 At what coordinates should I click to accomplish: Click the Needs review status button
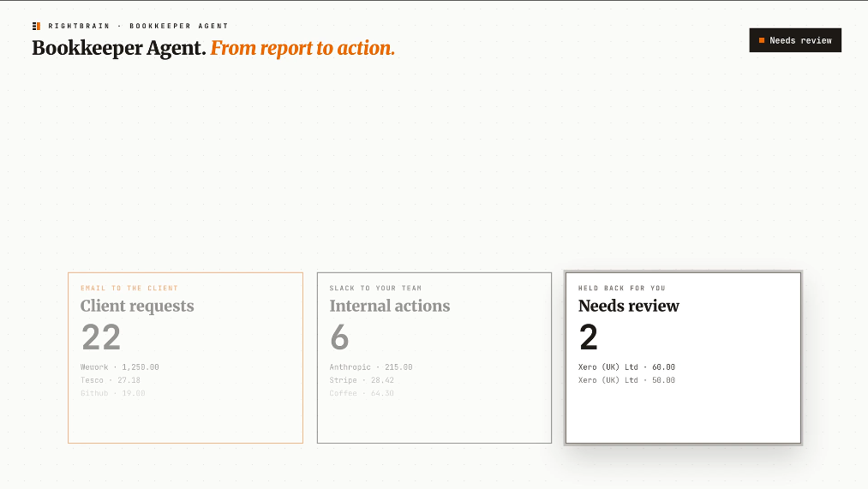pyautogui.click(x=795, y=40)
